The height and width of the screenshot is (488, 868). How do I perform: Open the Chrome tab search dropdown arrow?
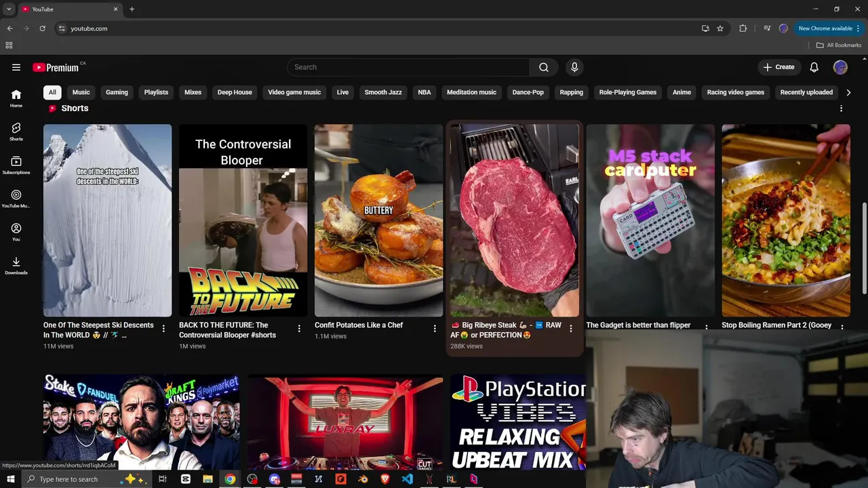[9, 9]
